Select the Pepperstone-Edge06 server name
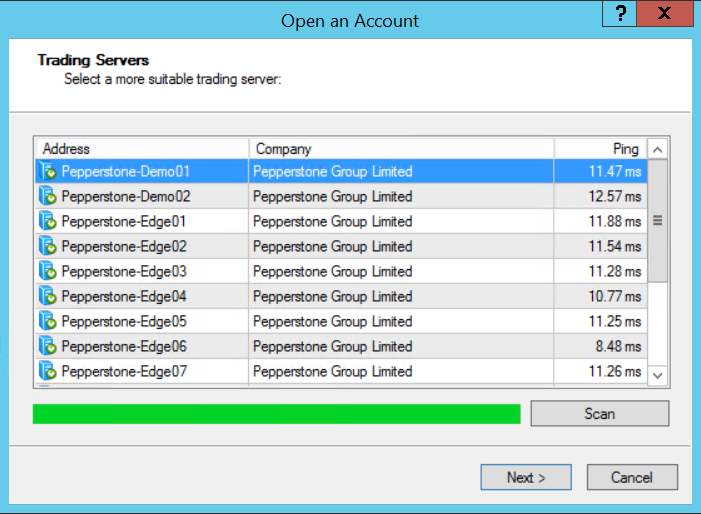This screenshot has height=514, width=701. [124, 347]
